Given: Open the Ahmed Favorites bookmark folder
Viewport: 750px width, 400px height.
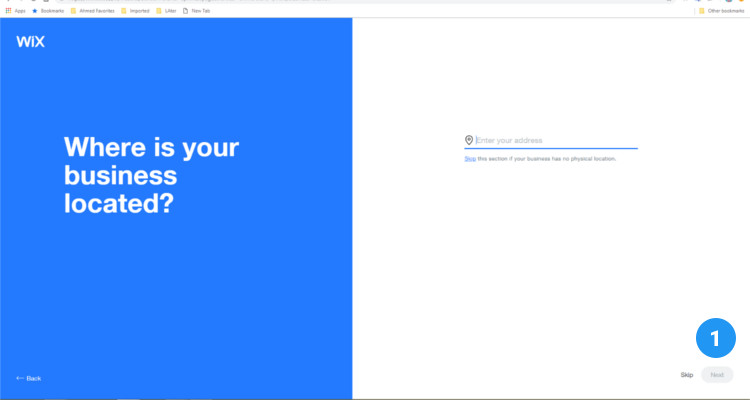Looking at the screenshot, I should (93, 11).
